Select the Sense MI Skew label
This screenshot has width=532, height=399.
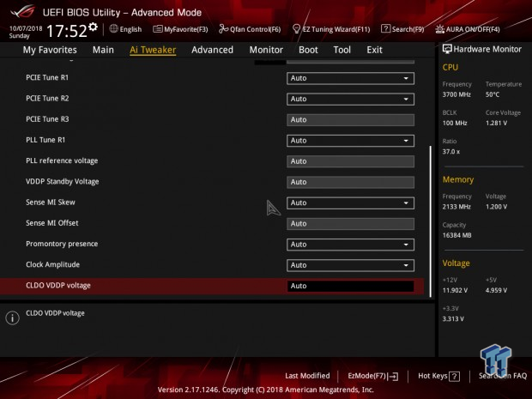coord(51,203)
